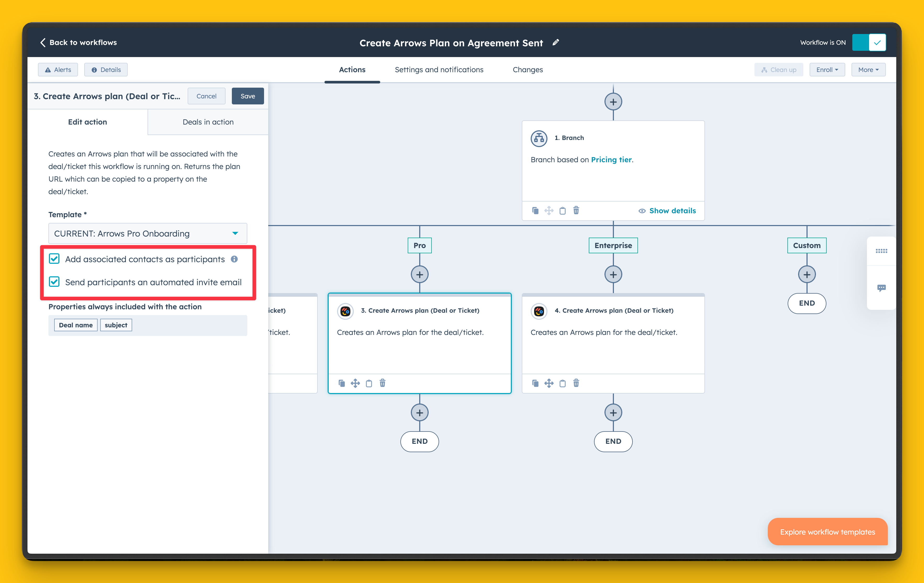This screenshot has height=583, width=924.
Task: Open the minimap grid icon on right sidebar
Action: pyautogui.click(x=881, y=251)
